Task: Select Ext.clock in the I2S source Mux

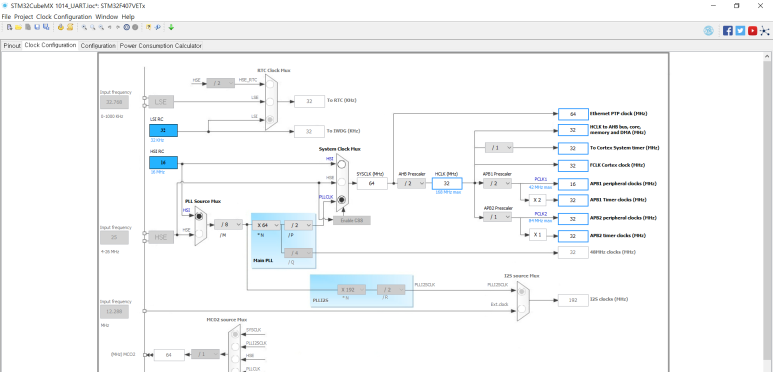Action: [521, 309]
